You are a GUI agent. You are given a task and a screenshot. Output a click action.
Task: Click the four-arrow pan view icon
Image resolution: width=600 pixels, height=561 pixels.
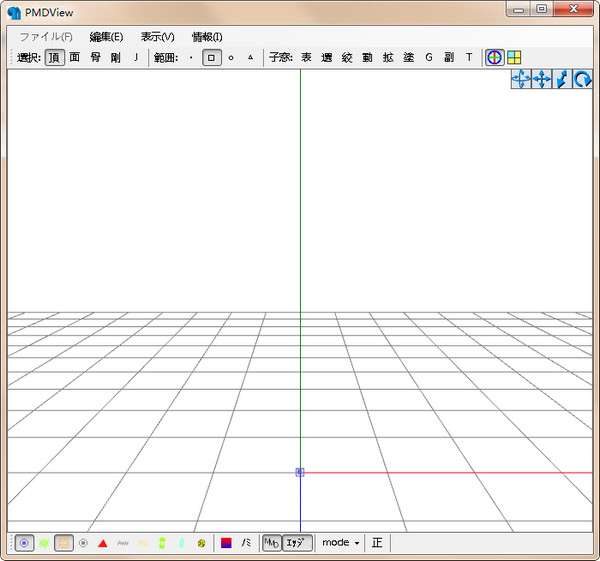[542, 80]
